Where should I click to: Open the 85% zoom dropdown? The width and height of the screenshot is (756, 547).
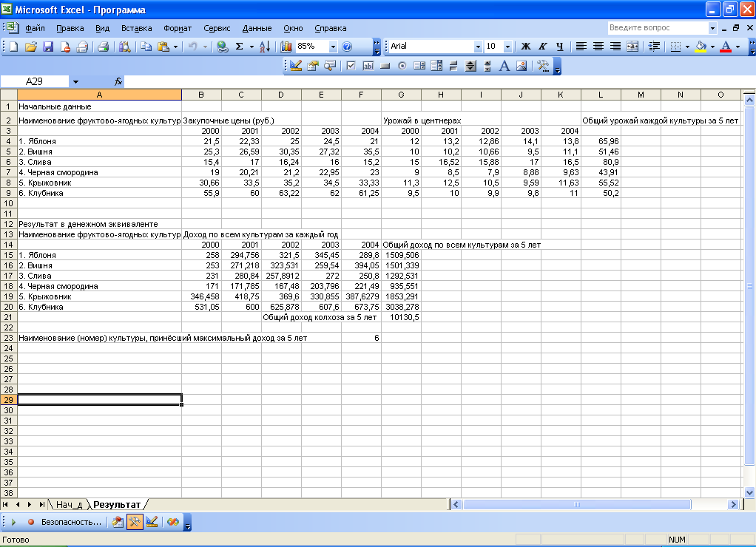(333, 47)
